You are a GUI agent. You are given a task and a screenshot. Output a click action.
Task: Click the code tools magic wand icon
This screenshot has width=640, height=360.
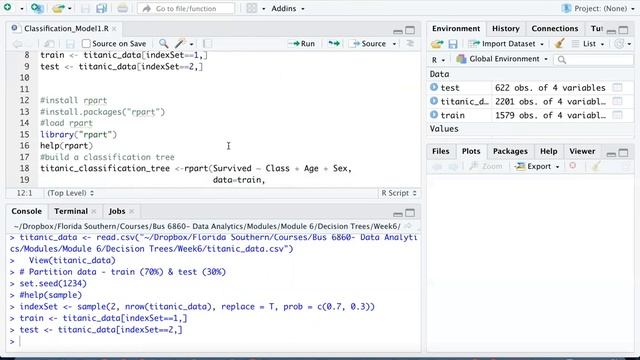tap(180, 43)
